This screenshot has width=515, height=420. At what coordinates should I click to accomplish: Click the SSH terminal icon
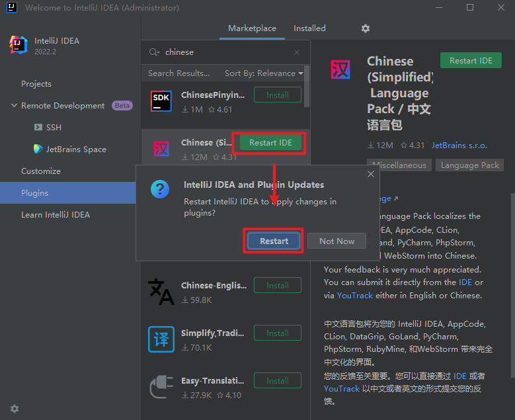[38, 127]
